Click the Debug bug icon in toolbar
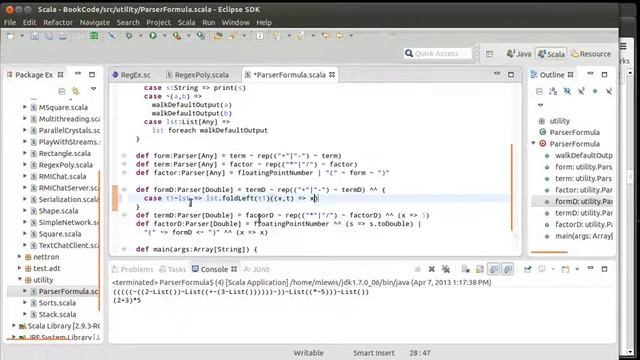Viewport: 640px width, 360px height. [x=129, y=36]
